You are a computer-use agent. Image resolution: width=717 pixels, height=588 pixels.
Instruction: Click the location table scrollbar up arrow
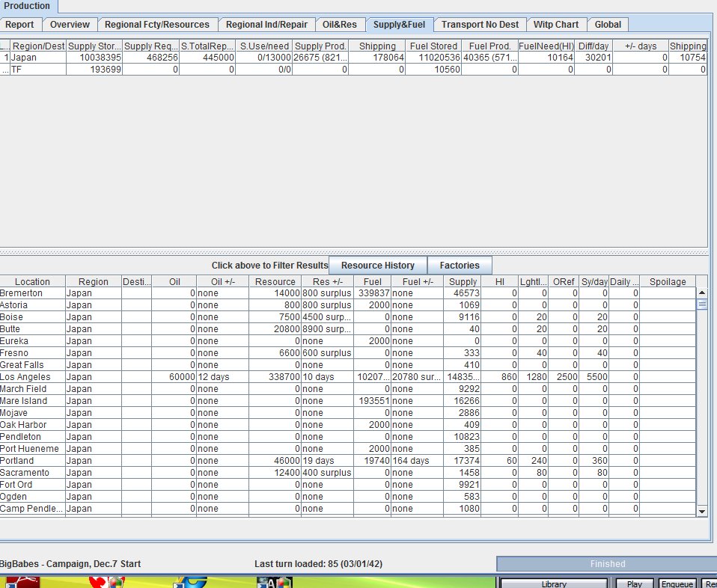click(x=702, y=293)
